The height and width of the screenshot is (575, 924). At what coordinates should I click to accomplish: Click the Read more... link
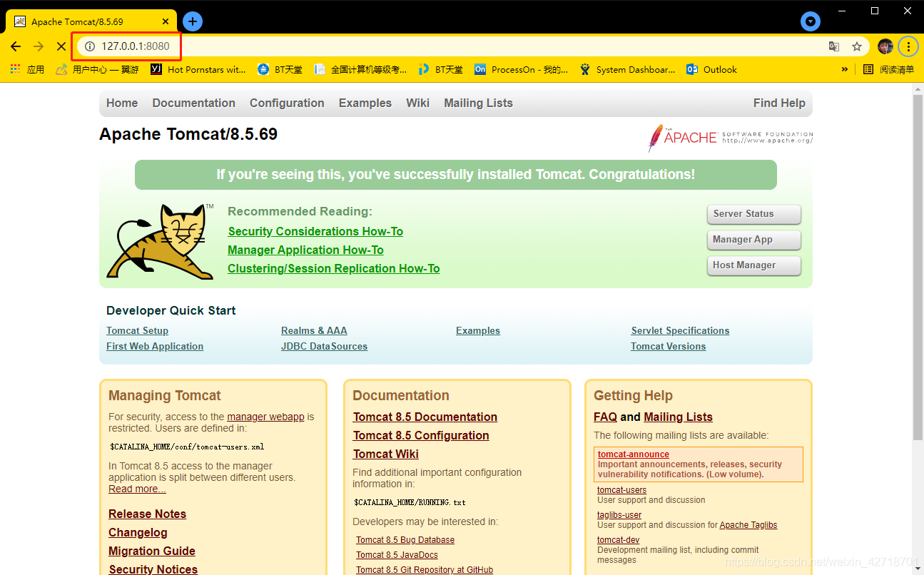click(x=137, y=489)
